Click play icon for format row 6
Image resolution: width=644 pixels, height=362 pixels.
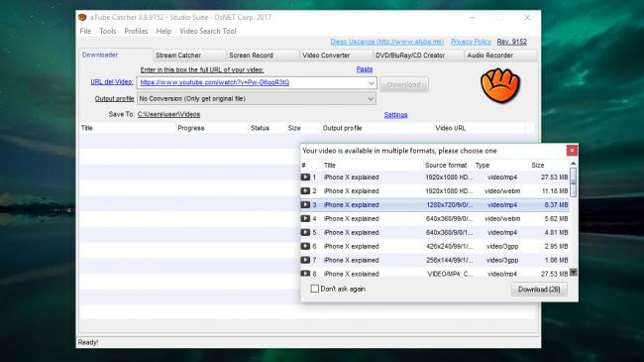tap(305, 246)
